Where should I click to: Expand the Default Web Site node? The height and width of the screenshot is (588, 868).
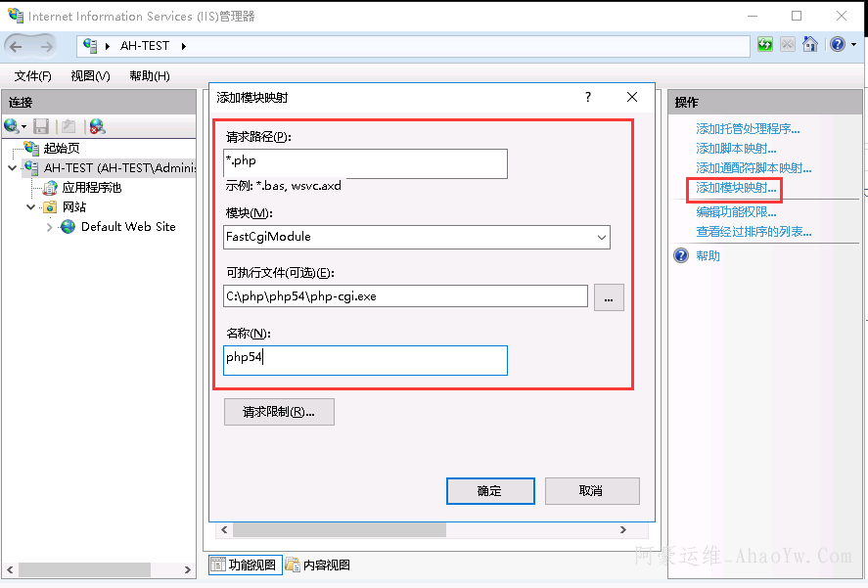(x=50, y=227)
